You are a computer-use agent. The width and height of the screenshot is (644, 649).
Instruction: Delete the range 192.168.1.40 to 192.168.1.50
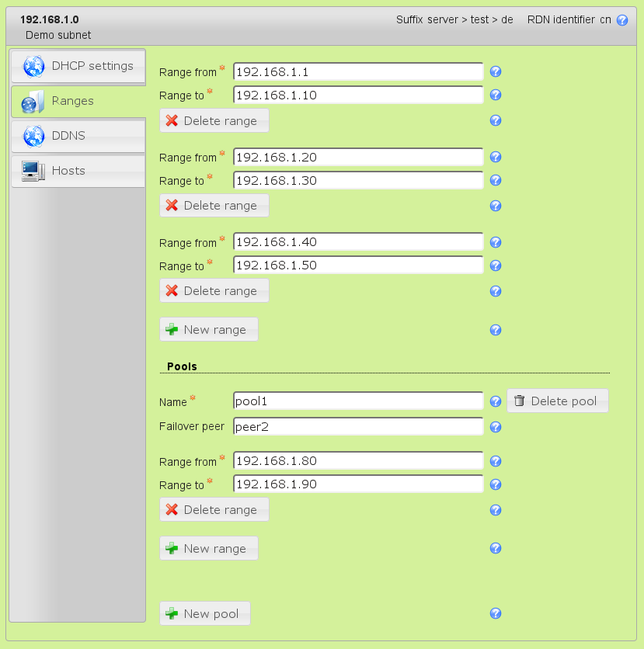(214, 291)
